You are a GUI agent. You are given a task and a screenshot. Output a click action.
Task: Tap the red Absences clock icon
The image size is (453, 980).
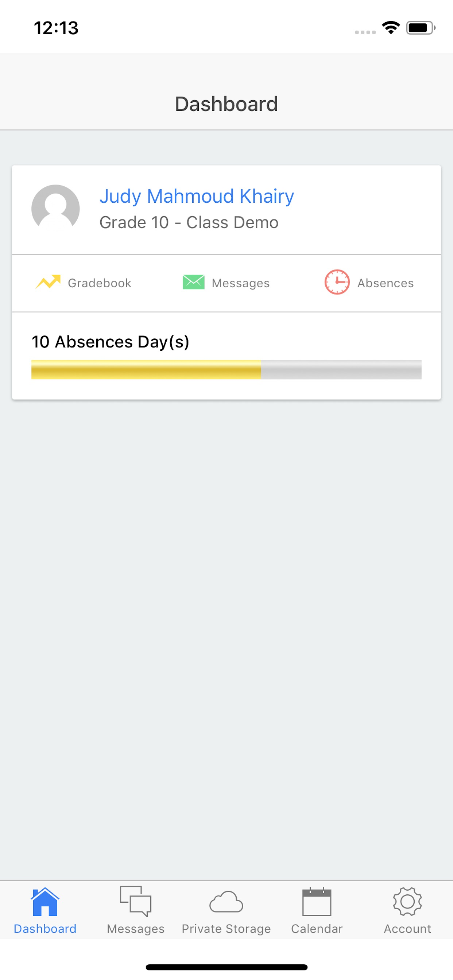tap(337, 282)
